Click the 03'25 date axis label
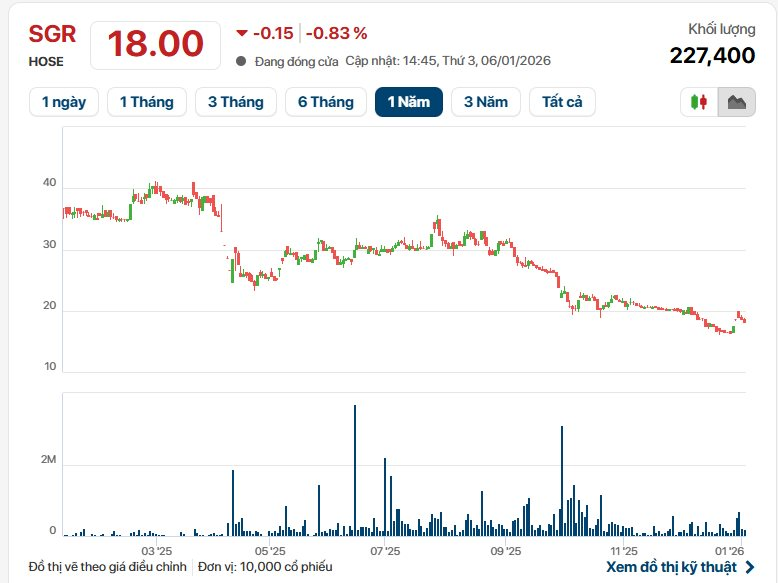778x583 pixels. click(157, 551)
